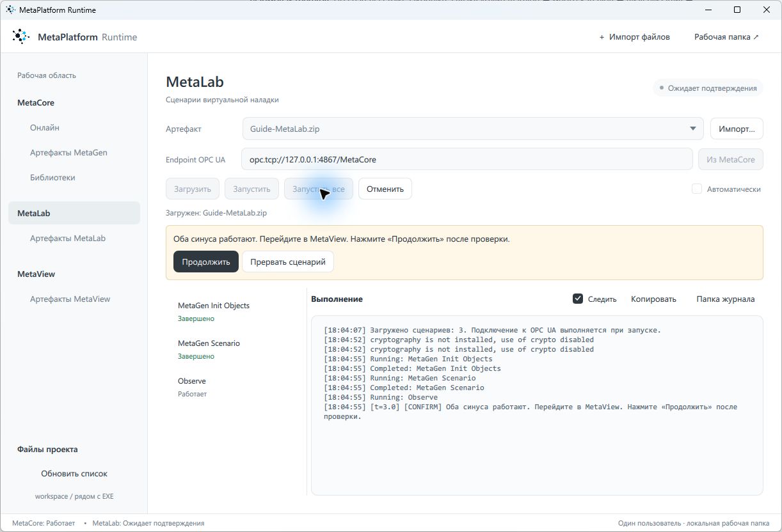The height and width of the screenshot is (532, 782).
Task: Click MetaCore: Работает in status bar
Action: tap(44, 523)
